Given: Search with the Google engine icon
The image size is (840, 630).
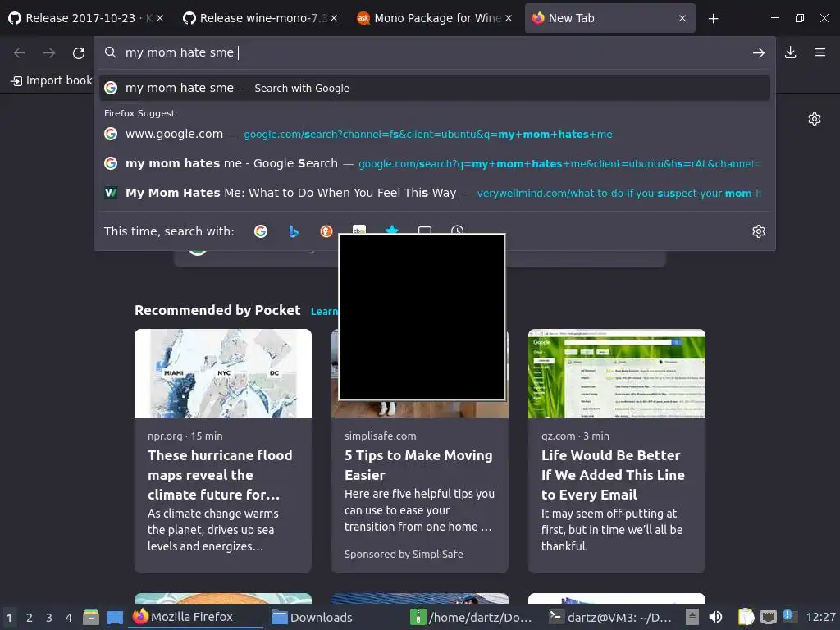Looking at the screenshot, I should (x=261, y=231).
